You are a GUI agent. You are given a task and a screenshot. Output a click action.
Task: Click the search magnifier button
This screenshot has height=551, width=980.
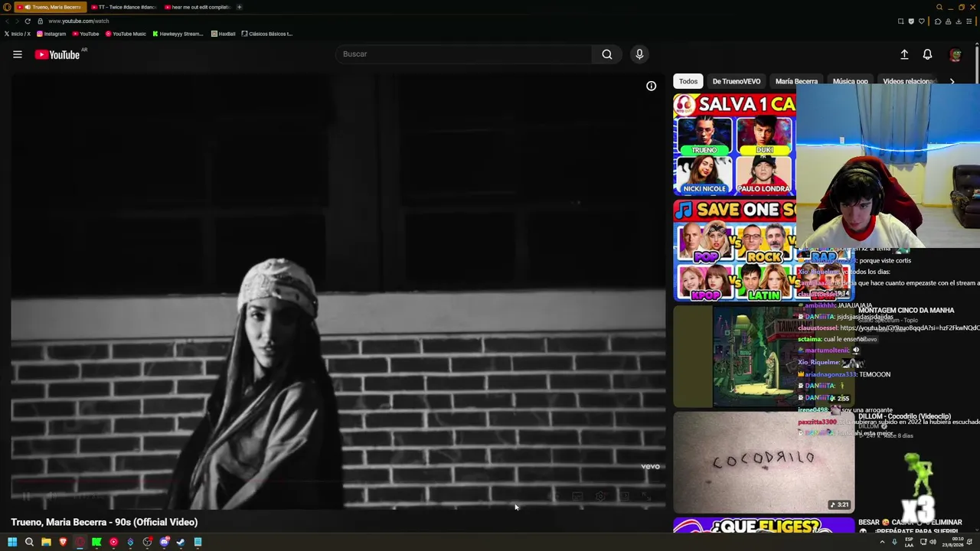point(607,54)
